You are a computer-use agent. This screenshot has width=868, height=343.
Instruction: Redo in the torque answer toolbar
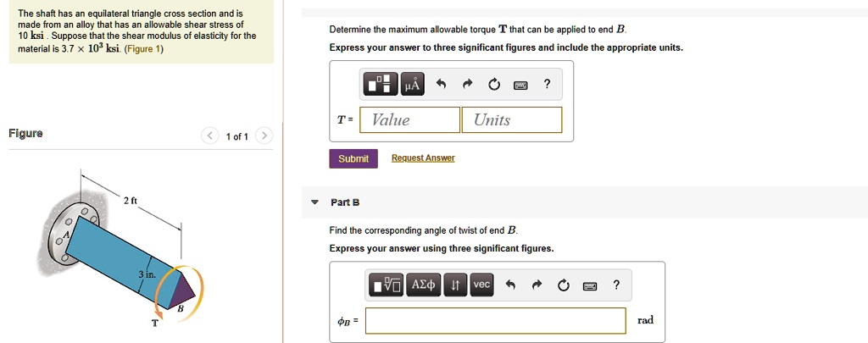468,84
